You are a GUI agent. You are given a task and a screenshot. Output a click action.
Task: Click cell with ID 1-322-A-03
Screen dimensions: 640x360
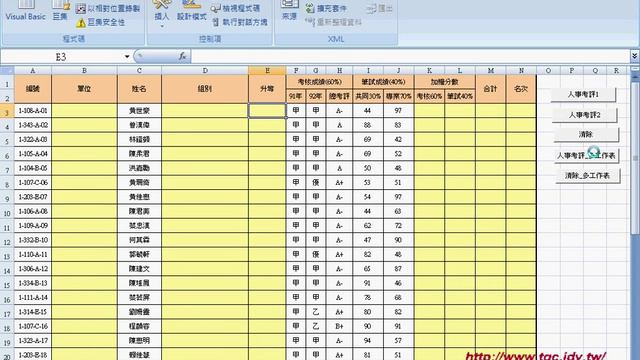(x=33, y=139)
